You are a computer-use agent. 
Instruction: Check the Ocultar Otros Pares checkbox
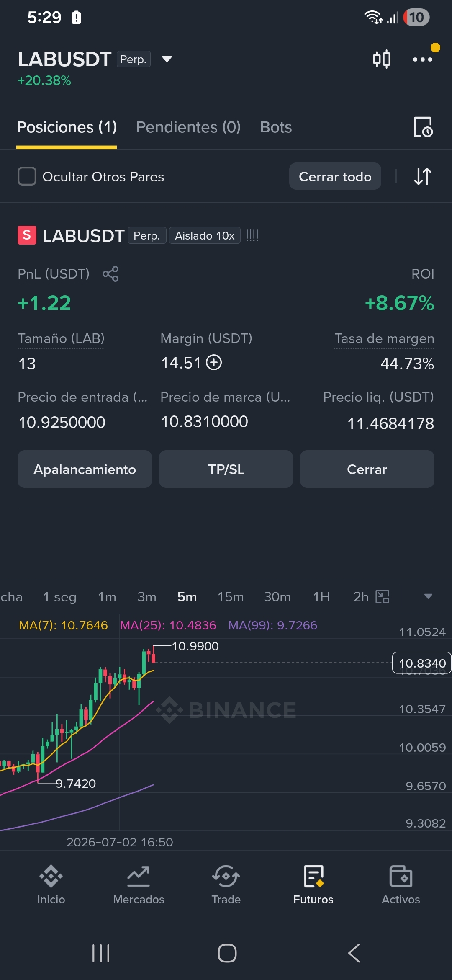tap(27, 176)
